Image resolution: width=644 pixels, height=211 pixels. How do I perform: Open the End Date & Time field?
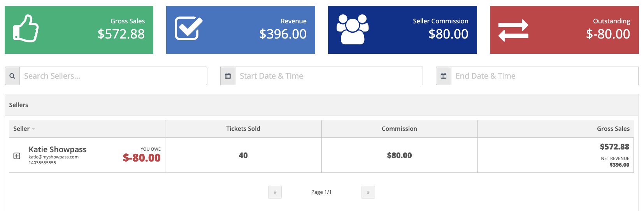(545, 76)
